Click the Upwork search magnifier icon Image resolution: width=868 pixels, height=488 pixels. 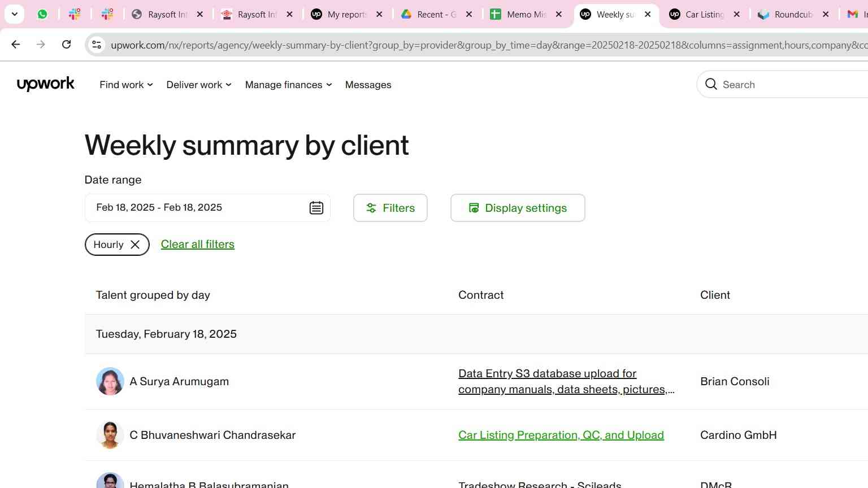(711, 84)
